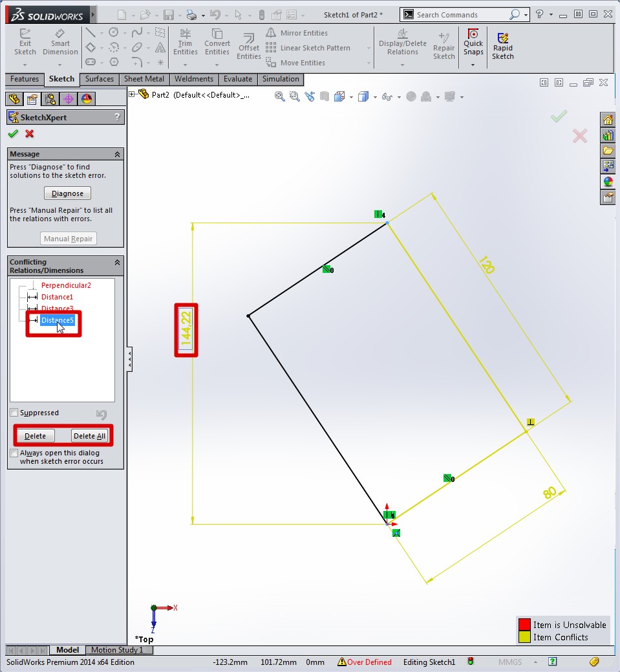
Task: Activate the Rapid Sketch tool
Action: pos(502,47)
